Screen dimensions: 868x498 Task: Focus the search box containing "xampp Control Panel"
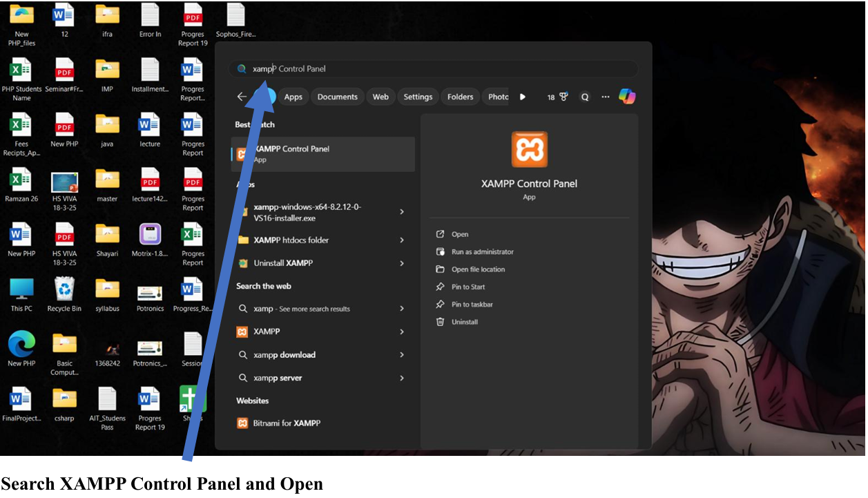point(434,68)
